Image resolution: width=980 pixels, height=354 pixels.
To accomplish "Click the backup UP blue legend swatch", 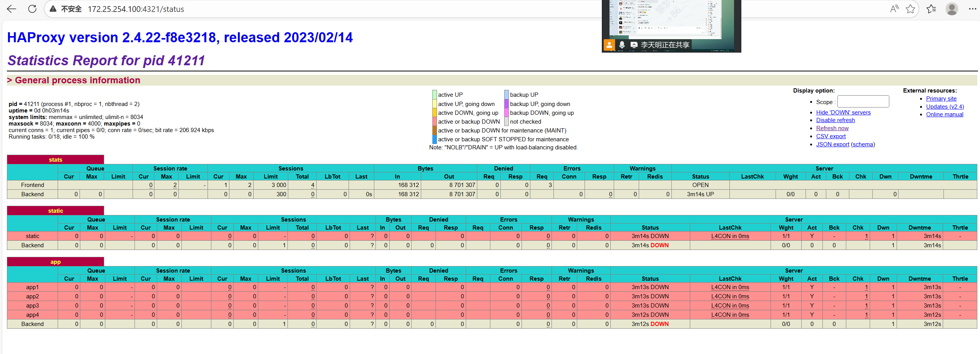I will click(507, 94).
